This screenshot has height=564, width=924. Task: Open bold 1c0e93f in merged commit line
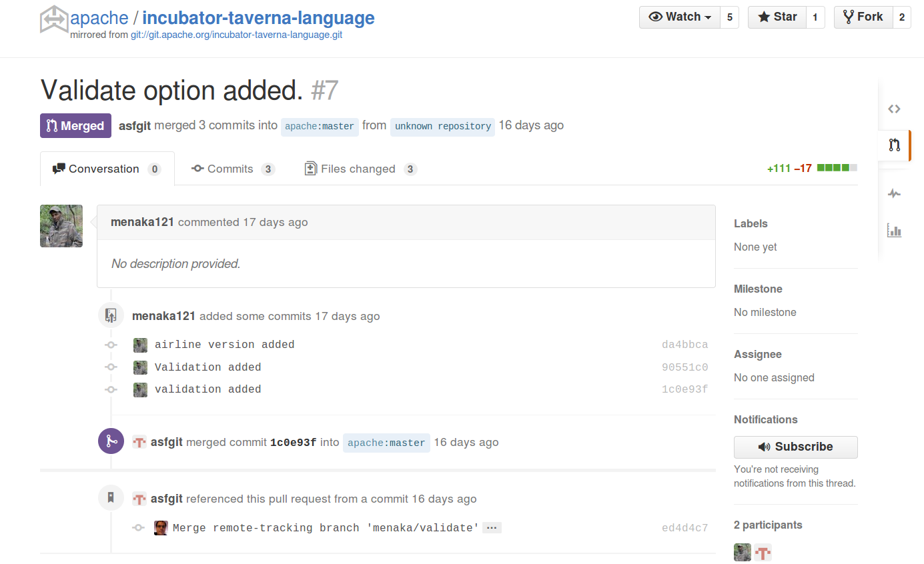pos(294,443)
